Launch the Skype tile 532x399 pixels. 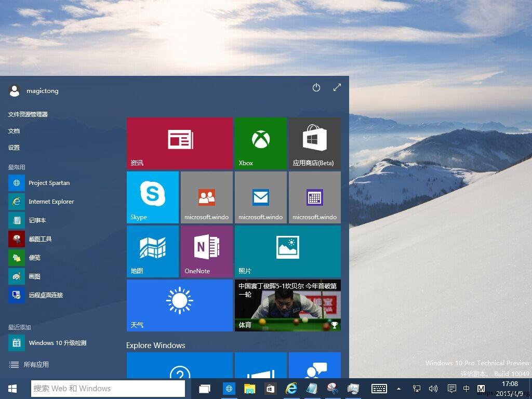(152, 197)
